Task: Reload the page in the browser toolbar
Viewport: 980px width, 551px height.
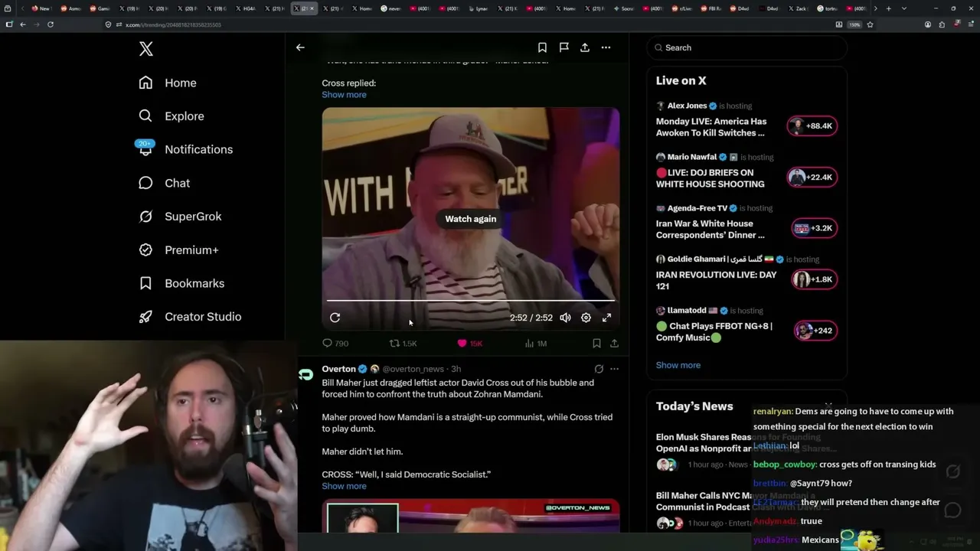Action: [x=51, y=24]
